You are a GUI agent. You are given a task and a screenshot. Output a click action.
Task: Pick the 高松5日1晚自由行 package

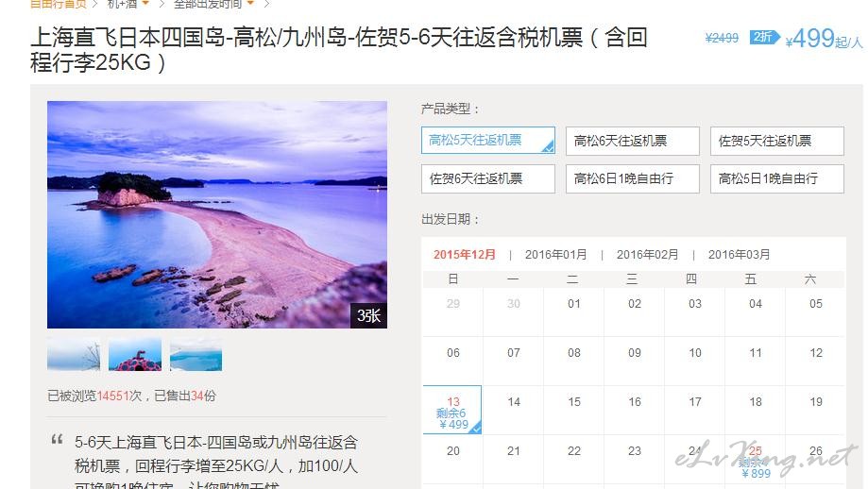pos(776,178)
